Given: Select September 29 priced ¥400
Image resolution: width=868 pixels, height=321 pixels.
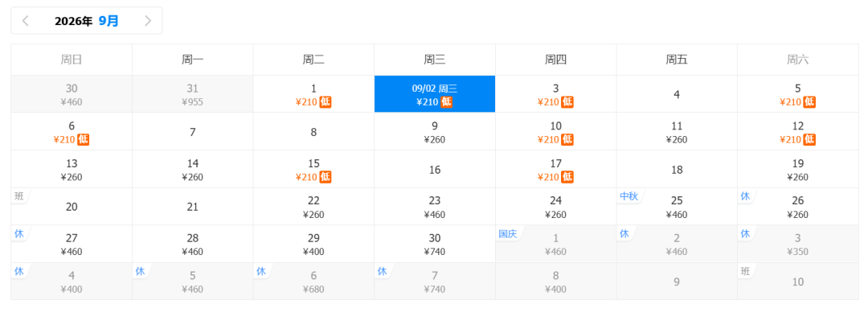Looking at the screenshot, I should coord(314,245).
